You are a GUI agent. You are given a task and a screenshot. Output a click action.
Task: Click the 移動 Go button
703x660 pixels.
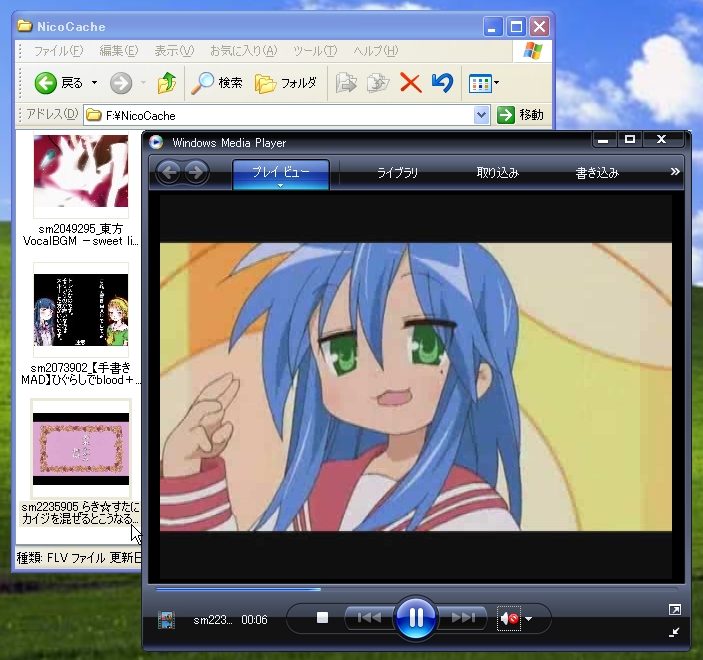(520, 115)
